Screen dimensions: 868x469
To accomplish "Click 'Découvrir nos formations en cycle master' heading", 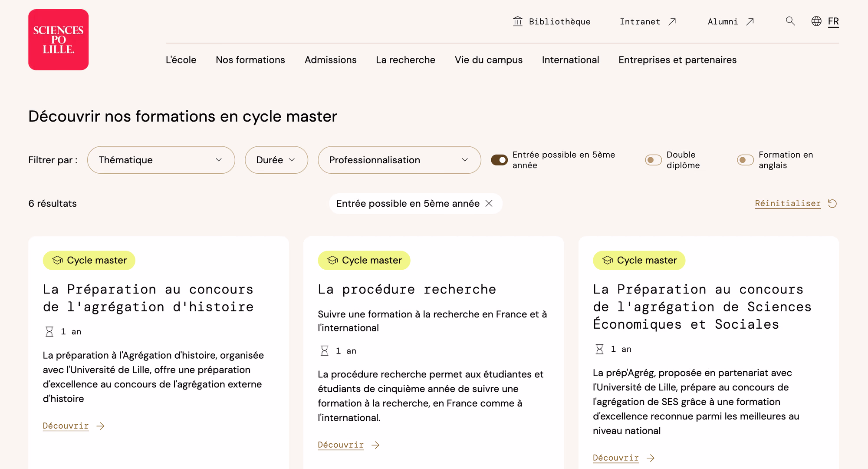I will coord(183,116).
